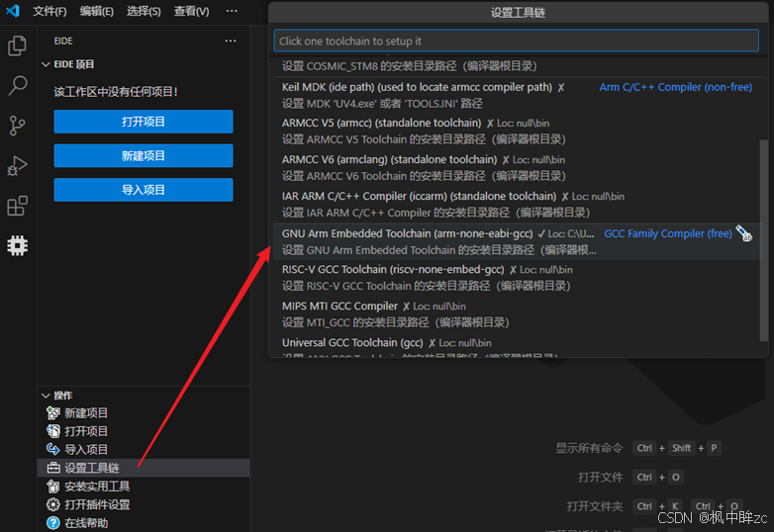Image resolution: width=774 pixels, height=532 pixels.
Task: Collapse the 操作 section
Action: click(46, 396)
